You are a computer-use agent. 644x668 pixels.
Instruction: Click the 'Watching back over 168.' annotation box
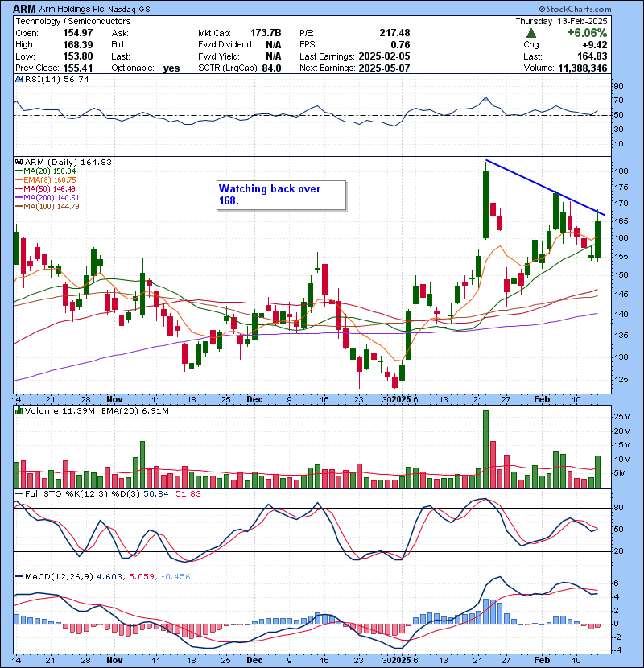[x=281, y=195]
